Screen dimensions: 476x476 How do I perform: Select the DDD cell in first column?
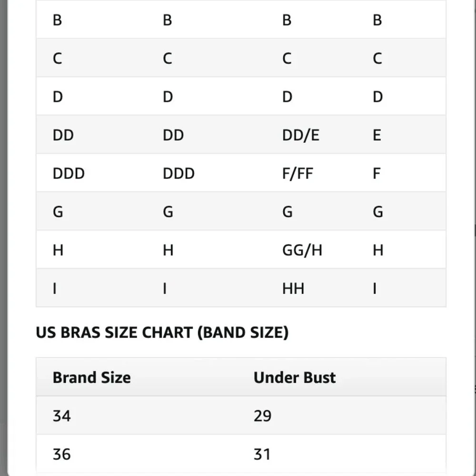point(69,173)
